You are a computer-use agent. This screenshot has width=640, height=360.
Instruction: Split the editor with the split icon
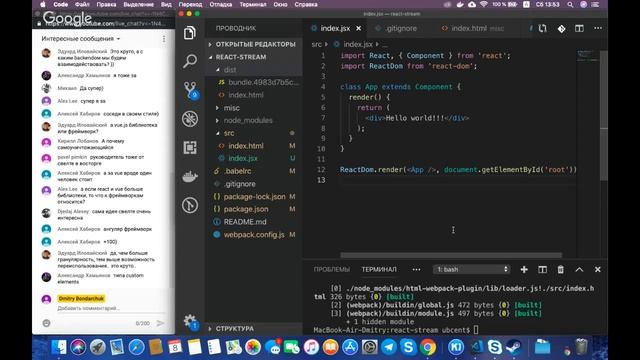coord(579,29)
